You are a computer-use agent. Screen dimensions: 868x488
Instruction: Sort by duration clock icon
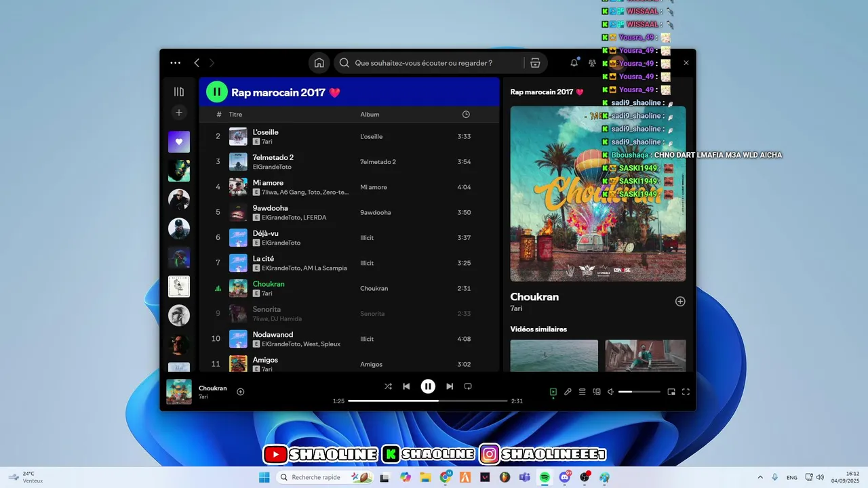466,115
